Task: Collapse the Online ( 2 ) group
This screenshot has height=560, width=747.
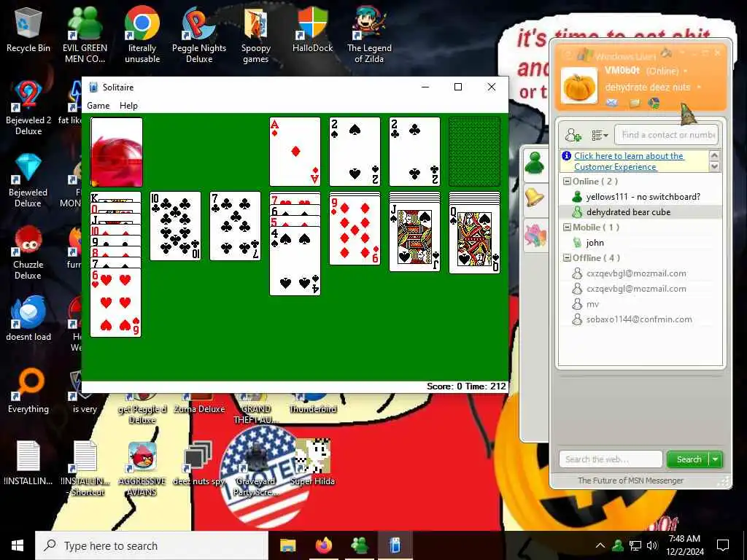Action: tap(567, 182)
